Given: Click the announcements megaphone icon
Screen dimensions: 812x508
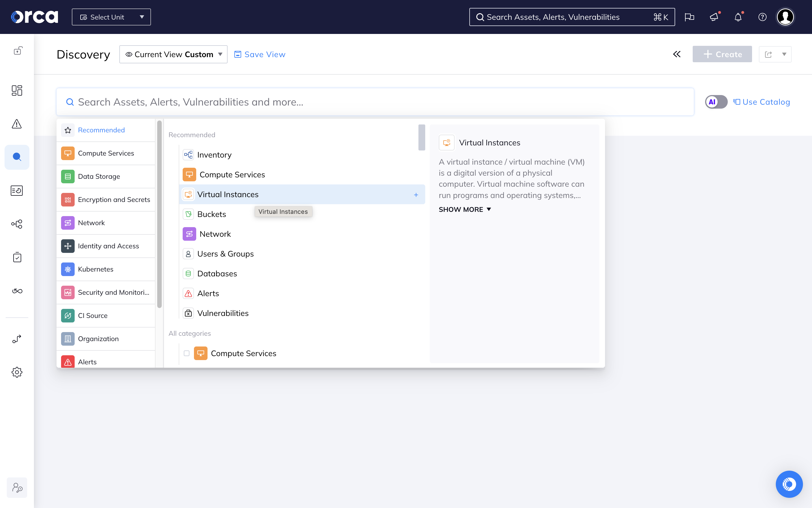Looking at the screenshot, I should coord(714,17).
